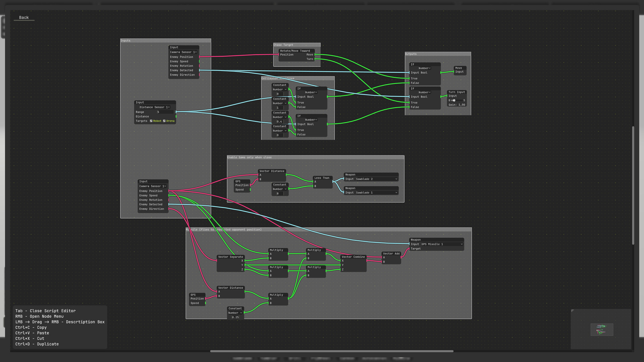This screenshot has width=644, height=362.
Task: Open the GPS Missile 1 weapon dropdown
Action: point(461,244)
